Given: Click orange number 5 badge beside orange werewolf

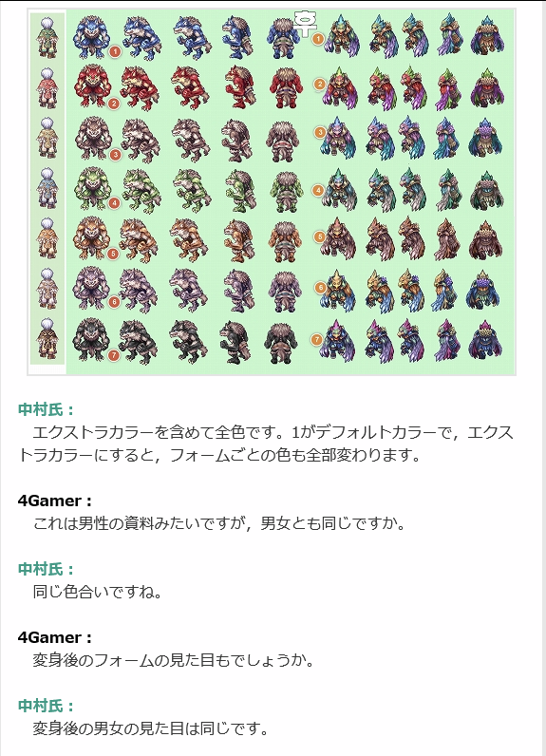Looking at the screenshot, I should click(113, 254).
